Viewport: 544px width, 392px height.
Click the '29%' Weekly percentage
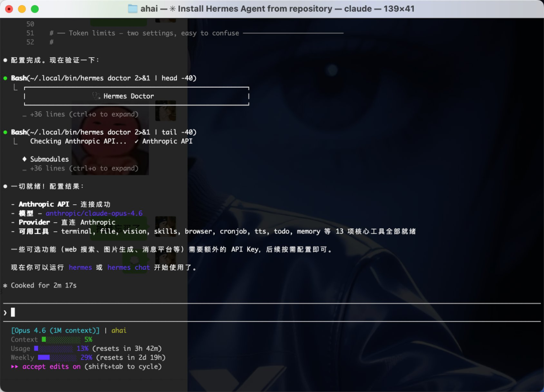(87, 358)
